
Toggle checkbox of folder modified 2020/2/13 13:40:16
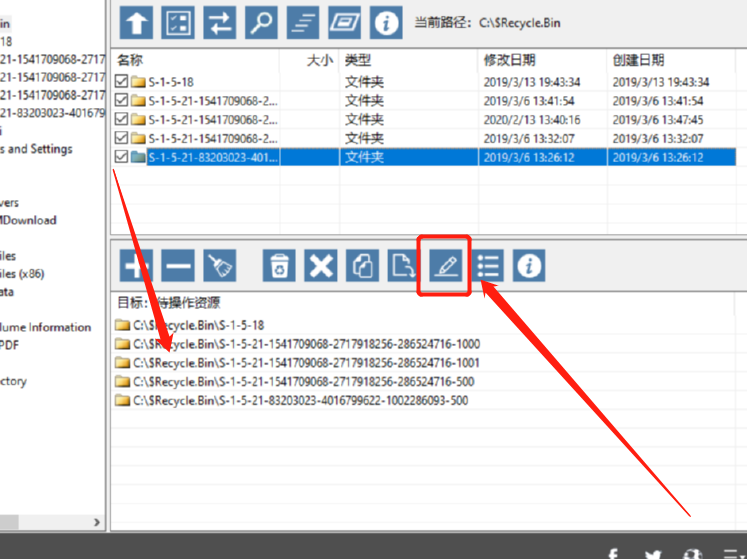pyautogui.click(x=121, y=119)
